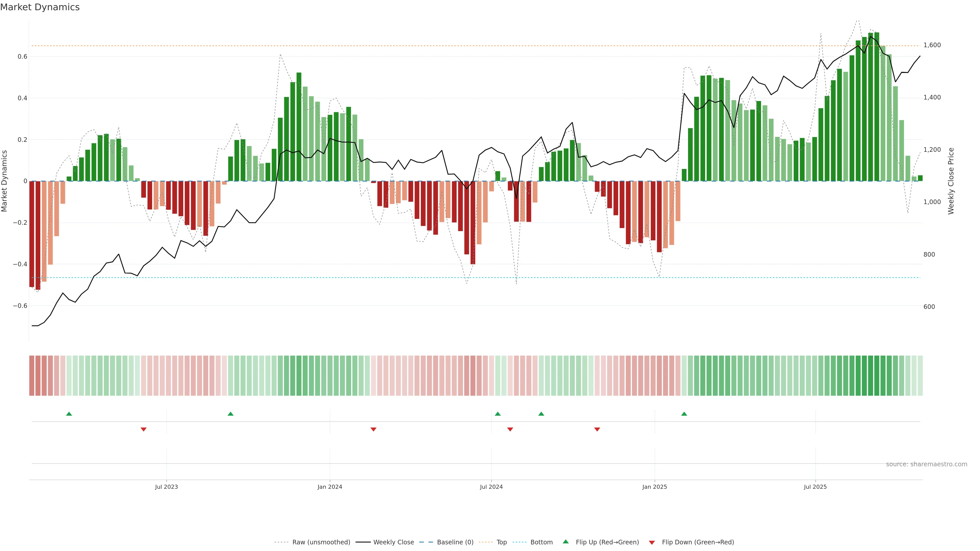
Task: Click the rightmost red Flip Down triangle marker
Action: (597, 429)
